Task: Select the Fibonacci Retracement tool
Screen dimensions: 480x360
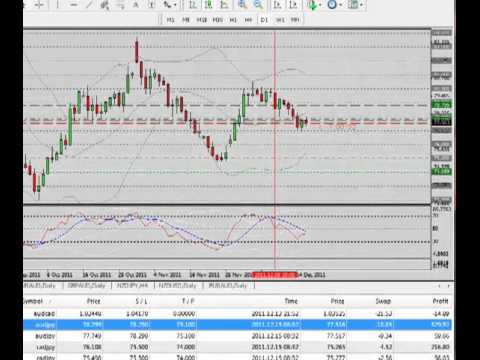Action: [x=121, y=5]
